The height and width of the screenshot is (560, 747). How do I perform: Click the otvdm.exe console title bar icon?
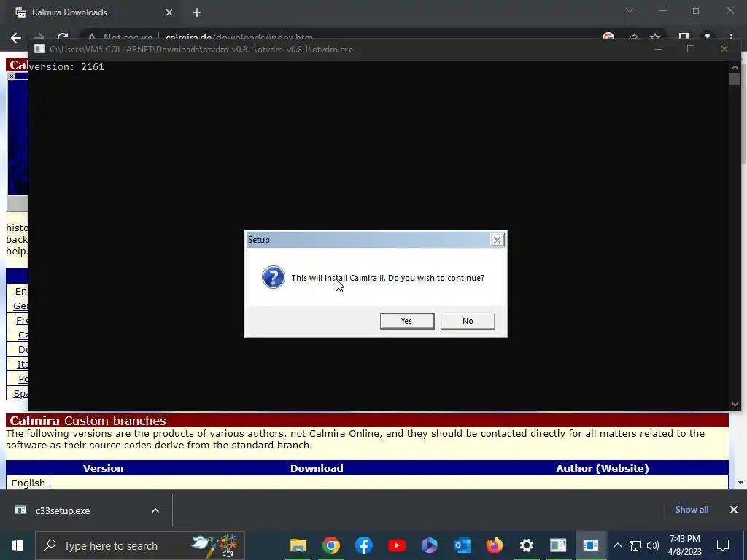pos(39,49)
